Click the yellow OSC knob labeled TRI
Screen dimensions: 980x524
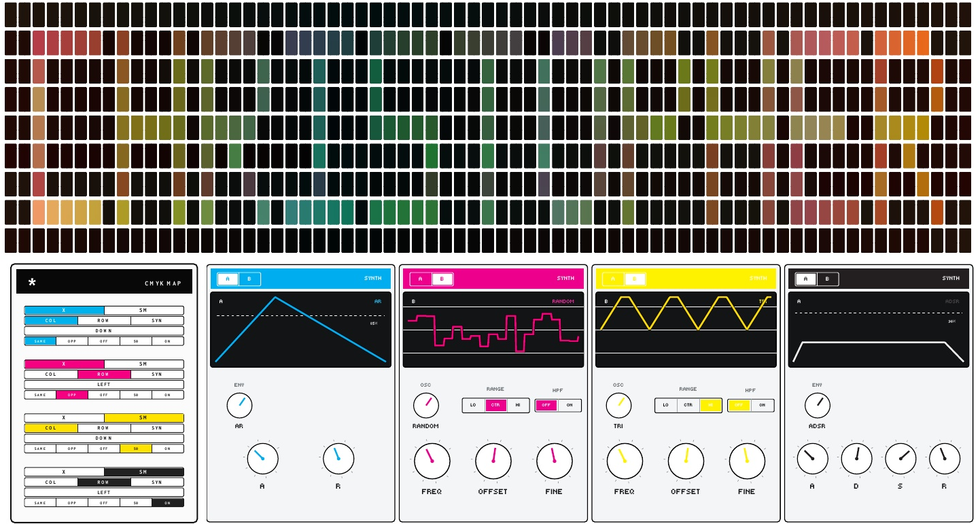click(618, 405)
